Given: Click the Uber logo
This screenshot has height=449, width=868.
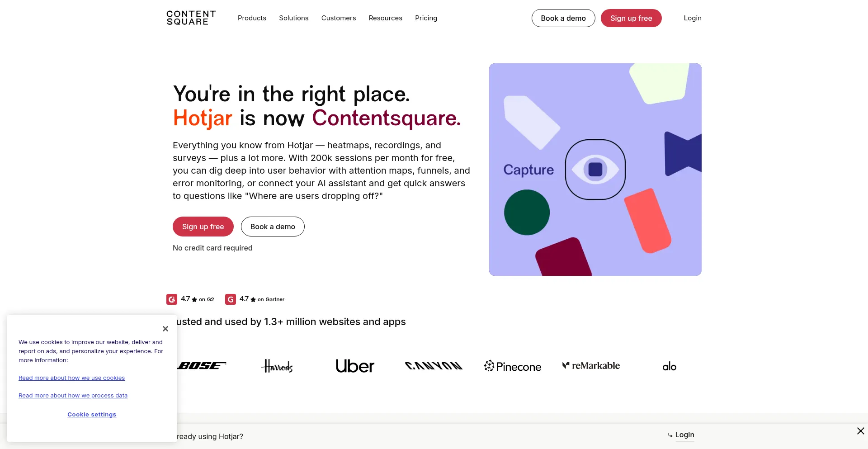Looking at the screenshot, I should [x=355, y=366].
